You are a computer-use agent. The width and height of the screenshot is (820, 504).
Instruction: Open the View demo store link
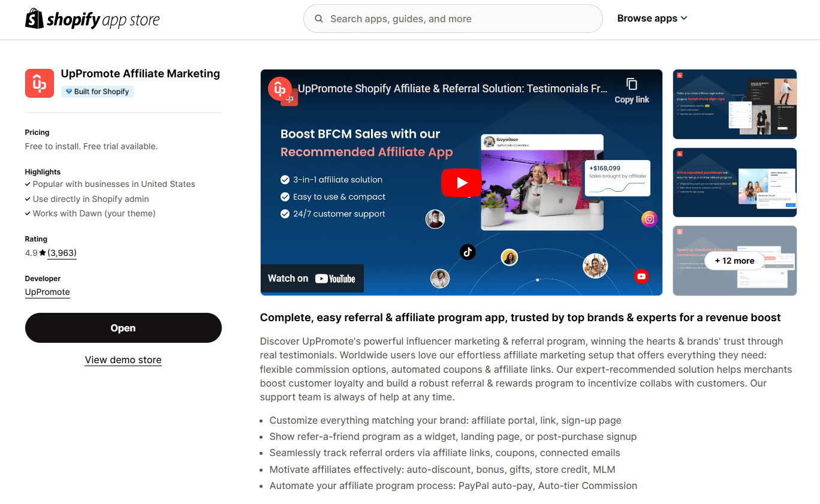point(123,360)
